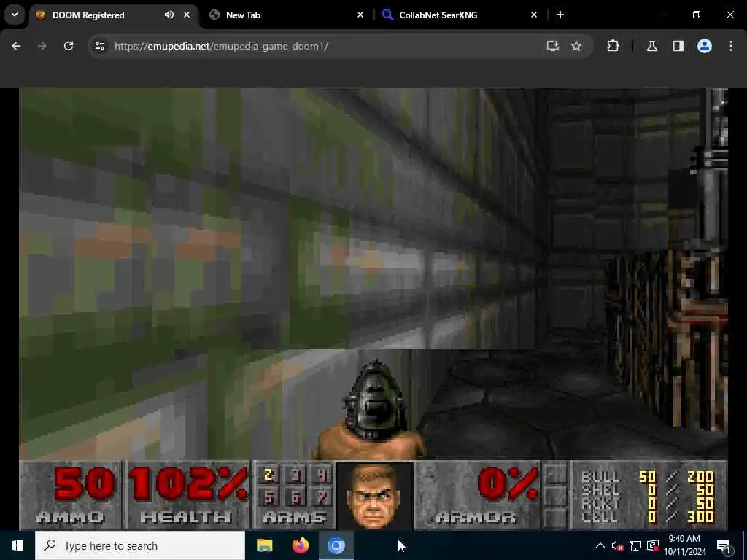
Task: Open the Windows Start menu
Action: tap(18, 545)
